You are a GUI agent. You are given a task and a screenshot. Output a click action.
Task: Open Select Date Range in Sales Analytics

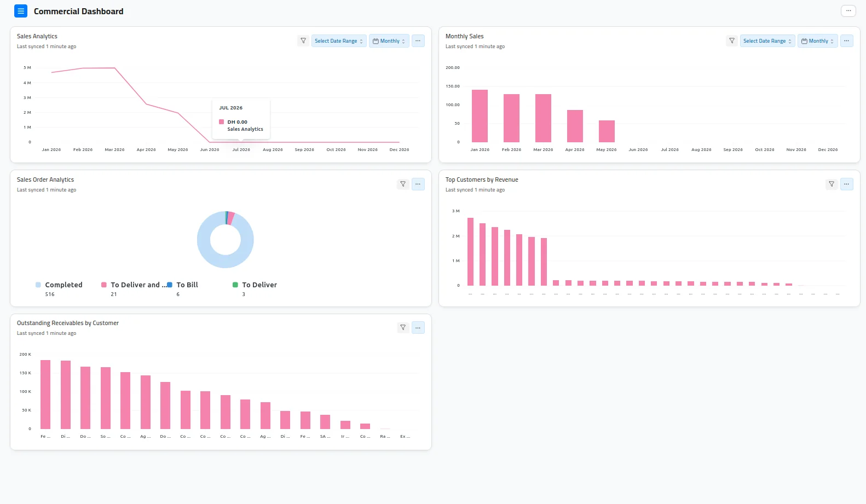point(339,41)
